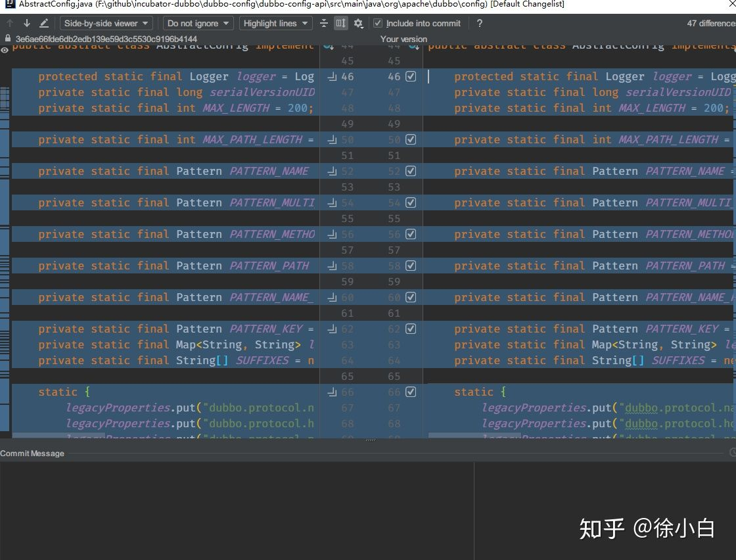This screenshot has height=560, width=736.
Task: Open the Highlight lines dropdown
Action: [275, 23]
